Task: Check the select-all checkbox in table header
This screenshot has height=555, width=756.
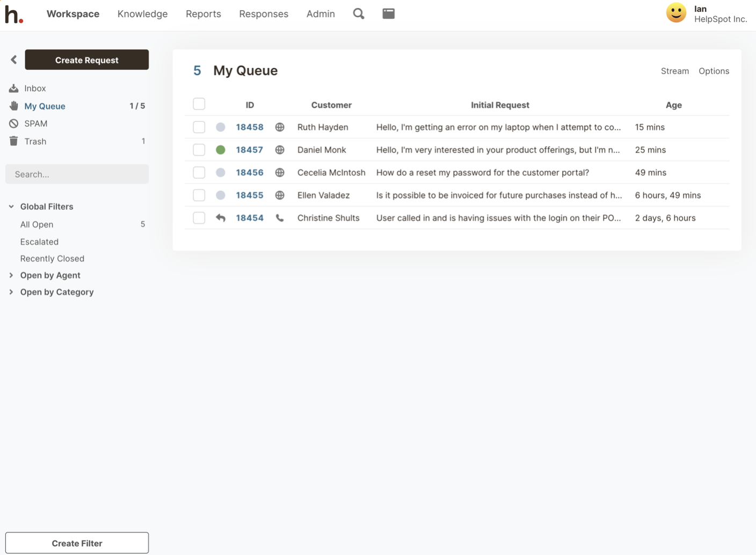Action: coord(199,104)
